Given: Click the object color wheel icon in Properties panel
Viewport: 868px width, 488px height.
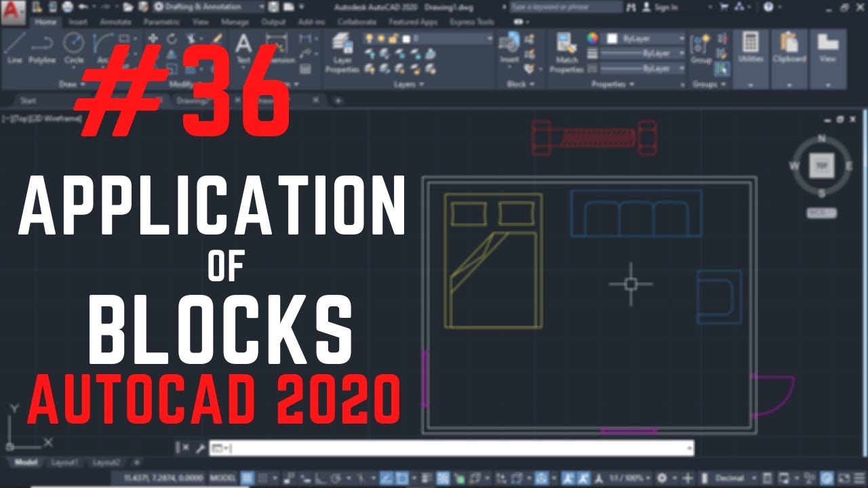Looking at the screenshot, I should (593, 39).
